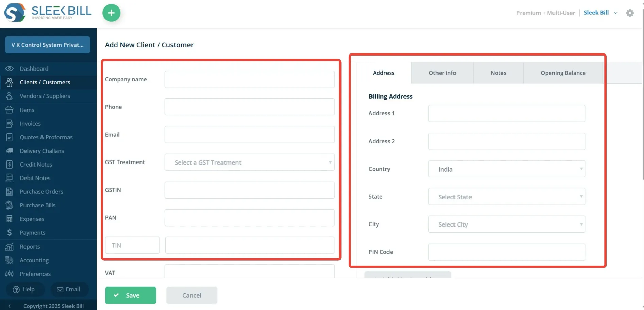Click the Preferences sliders icon

click(10, 274)
